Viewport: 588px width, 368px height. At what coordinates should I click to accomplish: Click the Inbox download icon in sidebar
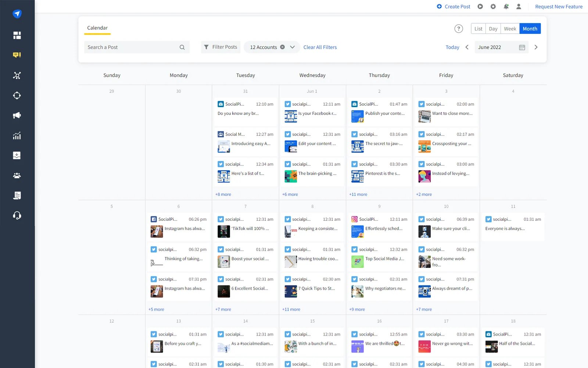coord(17,155)
